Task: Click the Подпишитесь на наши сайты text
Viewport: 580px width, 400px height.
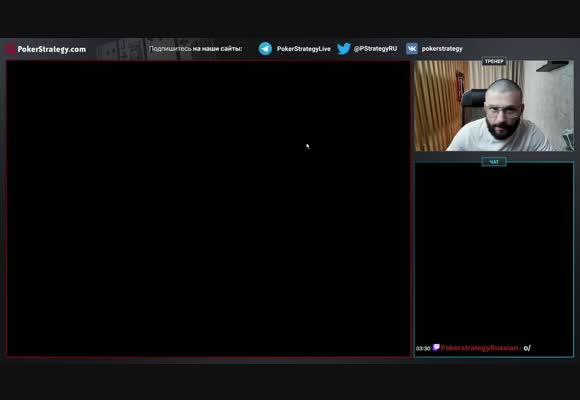Action: [195, 48]
